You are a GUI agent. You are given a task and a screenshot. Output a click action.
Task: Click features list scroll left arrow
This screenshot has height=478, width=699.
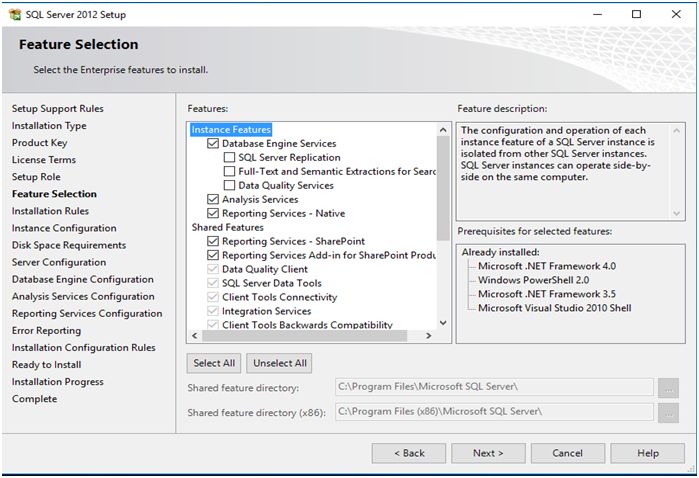click(195, 336)
